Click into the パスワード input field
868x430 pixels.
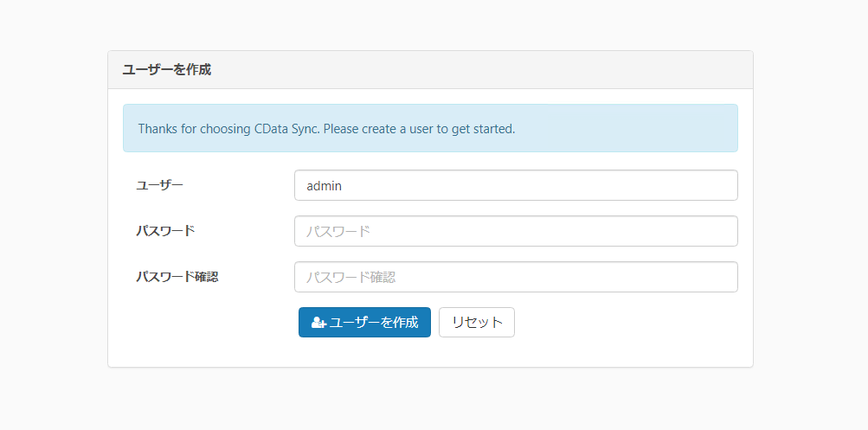pos(516,231)
